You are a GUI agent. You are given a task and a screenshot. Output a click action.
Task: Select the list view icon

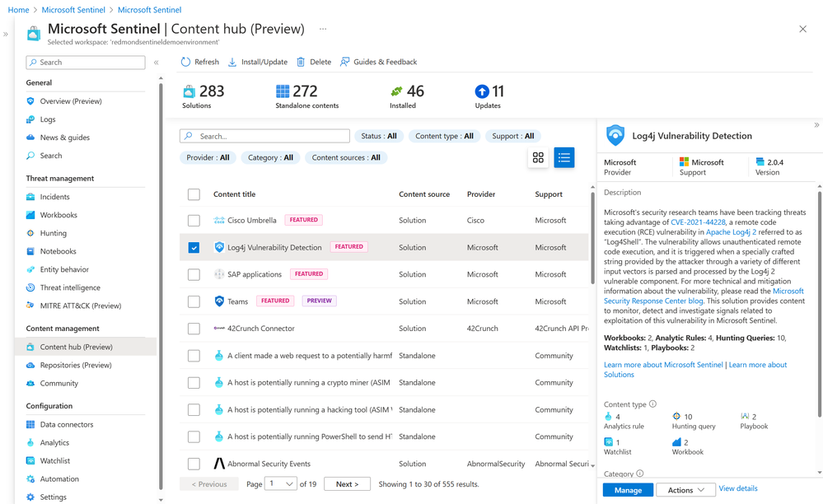pos(564,157)
